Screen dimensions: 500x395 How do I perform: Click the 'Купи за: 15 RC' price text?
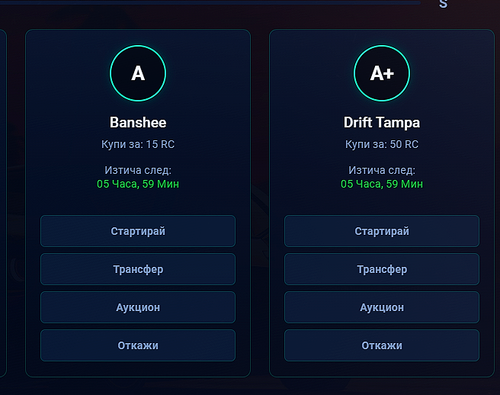[x=138, y=144]
